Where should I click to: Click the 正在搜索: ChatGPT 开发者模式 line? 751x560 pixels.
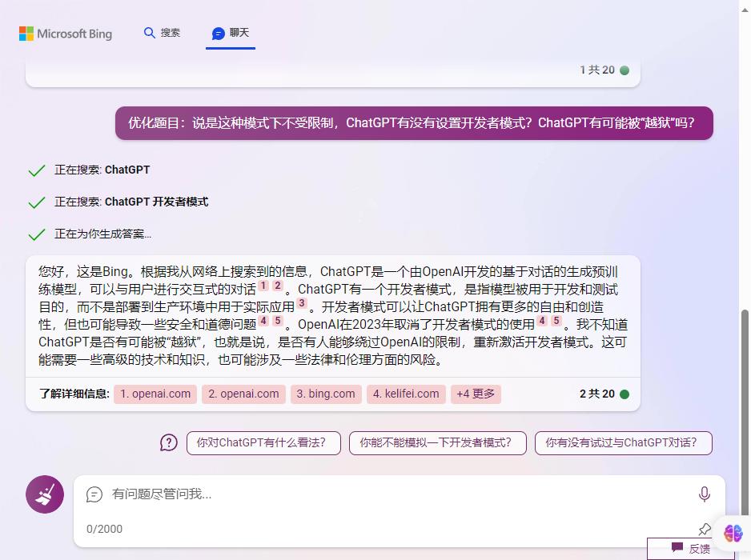(131, 202)
